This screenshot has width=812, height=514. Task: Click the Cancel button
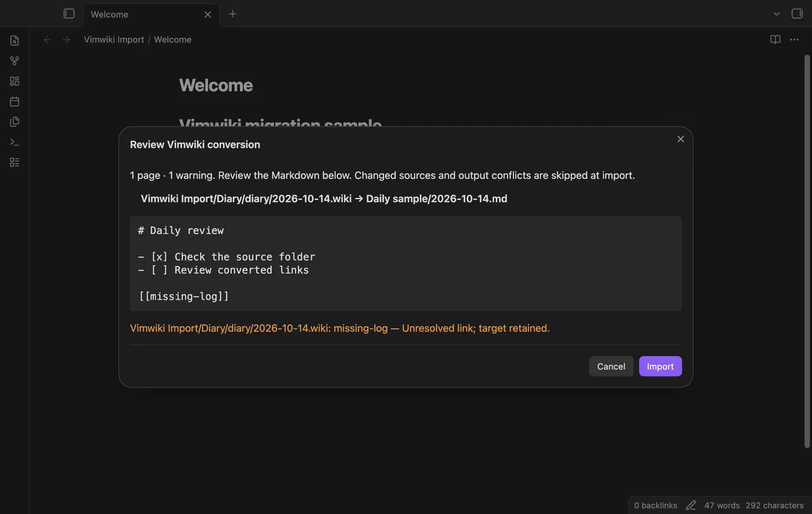click(611, 366)
